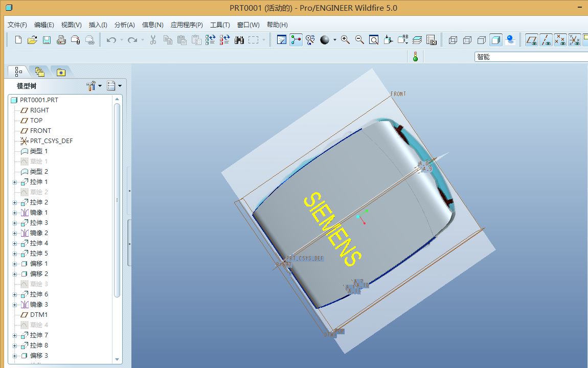The width and height of the screenshot is (588, 368).
Task: Send model as mail attachment icon
Action: tap(75, 40)
